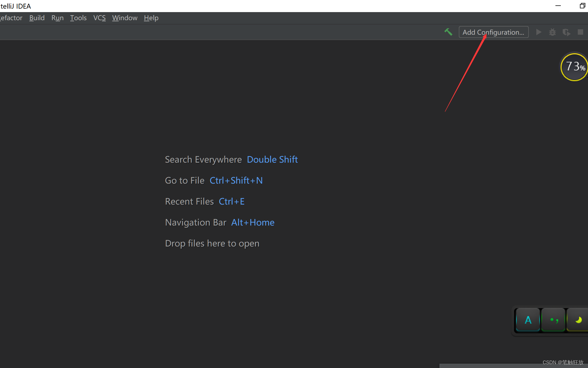Click the restore window button

point(582,6)
